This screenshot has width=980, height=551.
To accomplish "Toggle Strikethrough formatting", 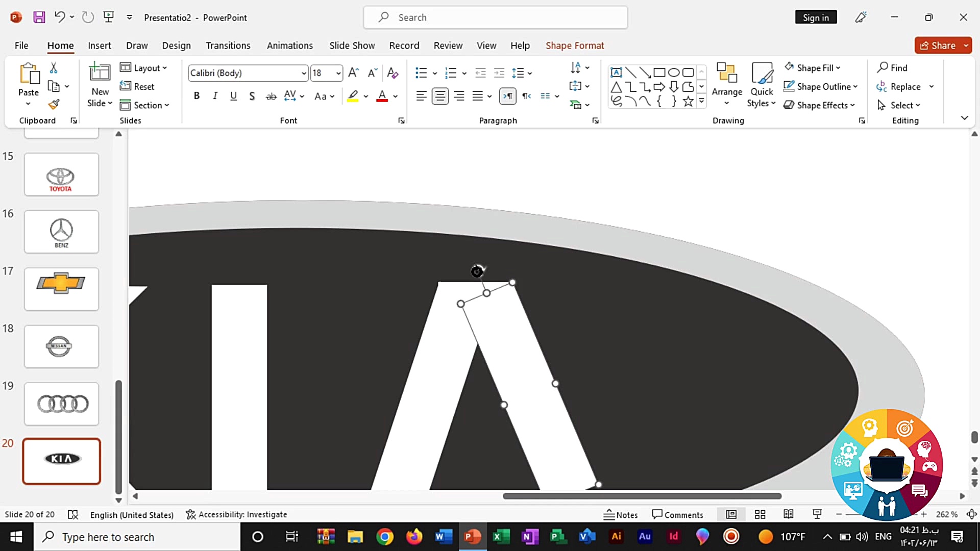I will click(x=271, y=96).
